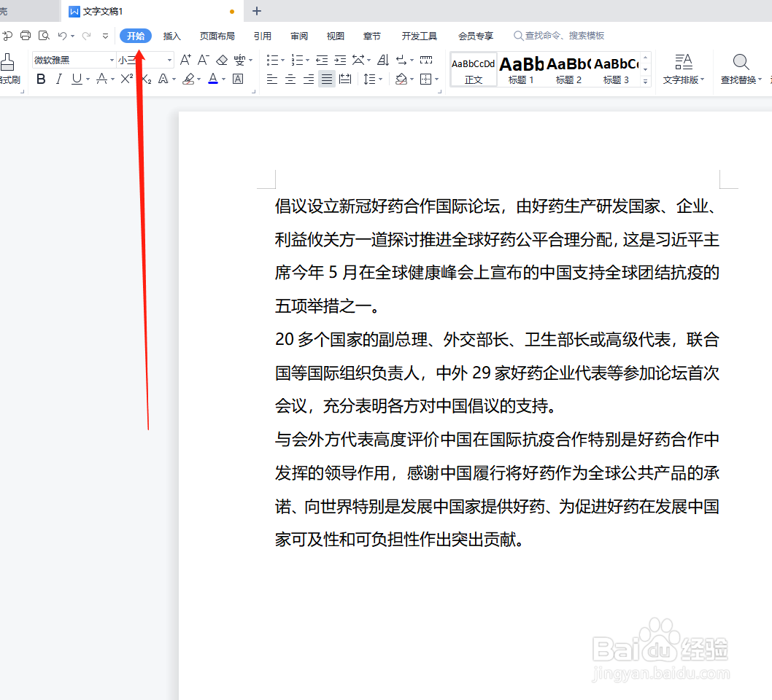Click the increase indent icon
Viewport: 772px width, 700px height.
coord(340,60)
